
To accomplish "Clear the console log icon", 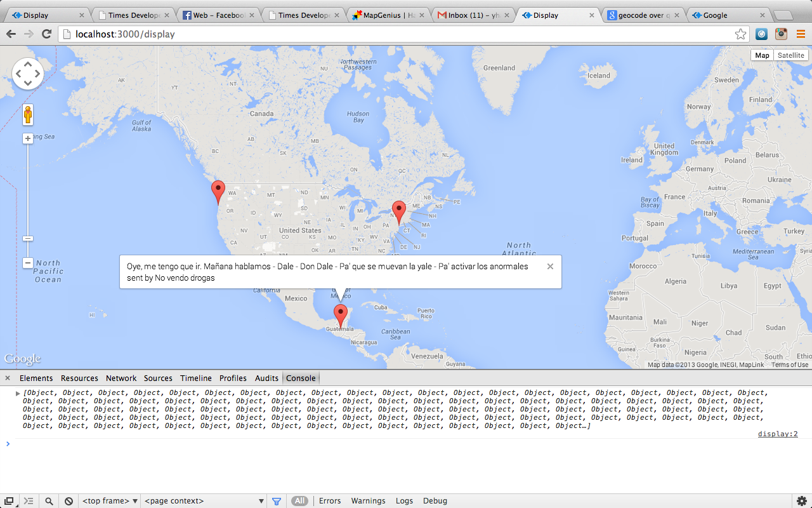I will (x=69, y=501).
